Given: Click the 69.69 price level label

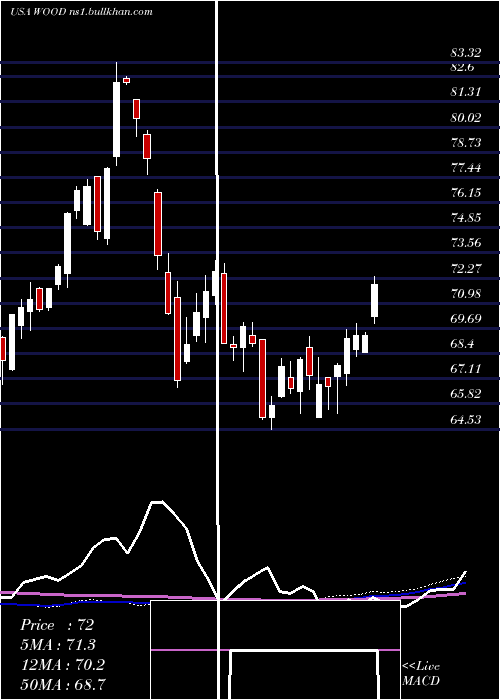Looking at the screenshot, I should pyautogui.click(x=466, y=319).
